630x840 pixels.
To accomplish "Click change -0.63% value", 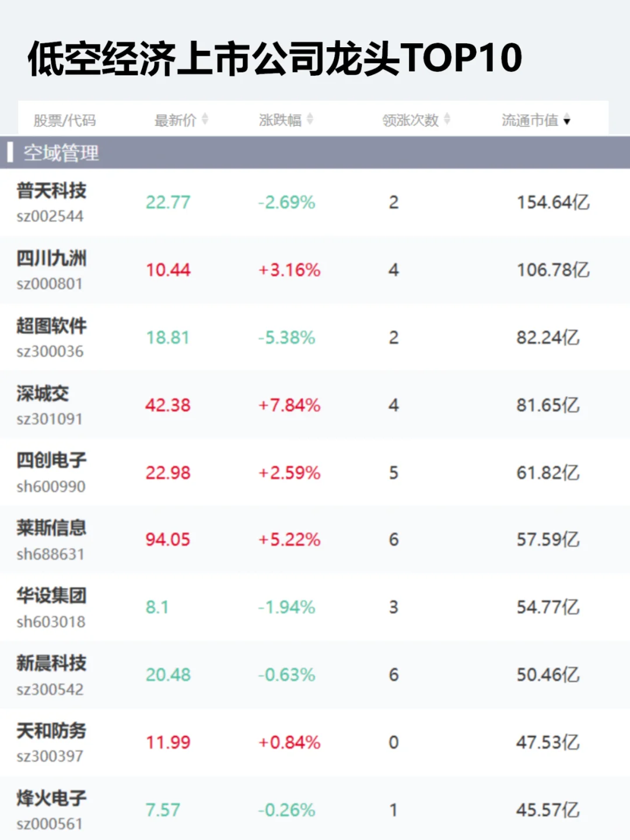I will point(286,675).
